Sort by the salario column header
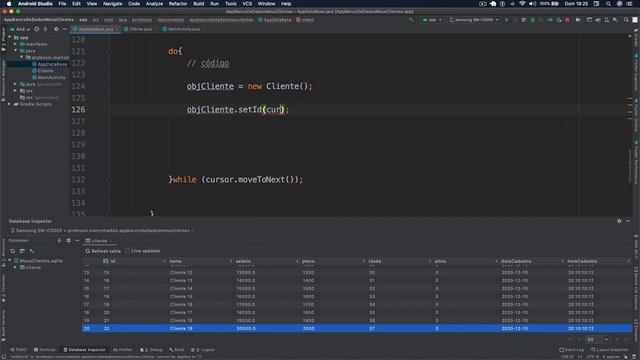This screenshot has width=640, height=360. tap(244, 261)
